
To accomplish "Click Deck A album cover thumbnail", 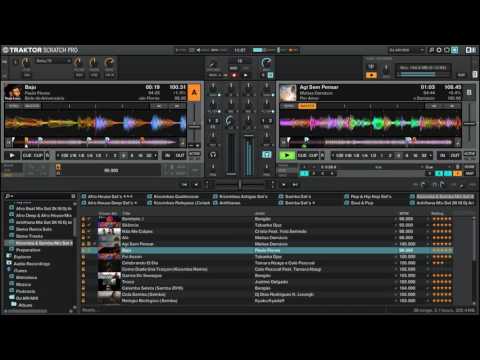I will point(13,92).
